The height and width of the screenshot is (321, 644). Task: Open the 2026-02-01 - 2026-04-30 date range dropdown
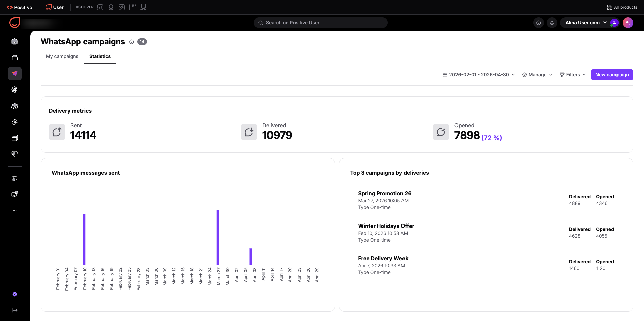click(x=479, y=75)
